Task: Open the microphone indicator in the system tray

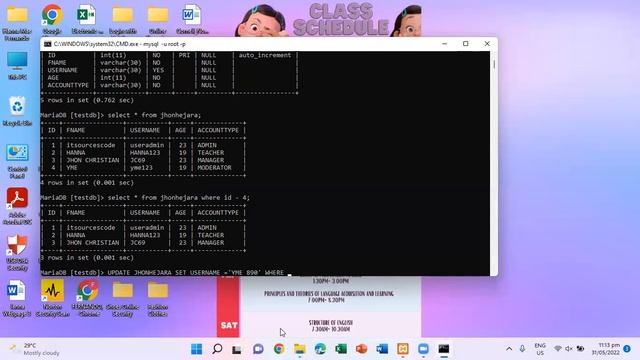Action: tap(522, 349)
